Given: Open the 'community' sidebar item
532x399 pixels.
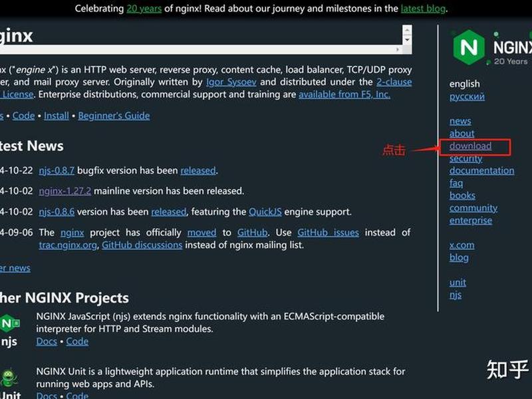Looking at the screenshot, I should (x=473, y=208).
